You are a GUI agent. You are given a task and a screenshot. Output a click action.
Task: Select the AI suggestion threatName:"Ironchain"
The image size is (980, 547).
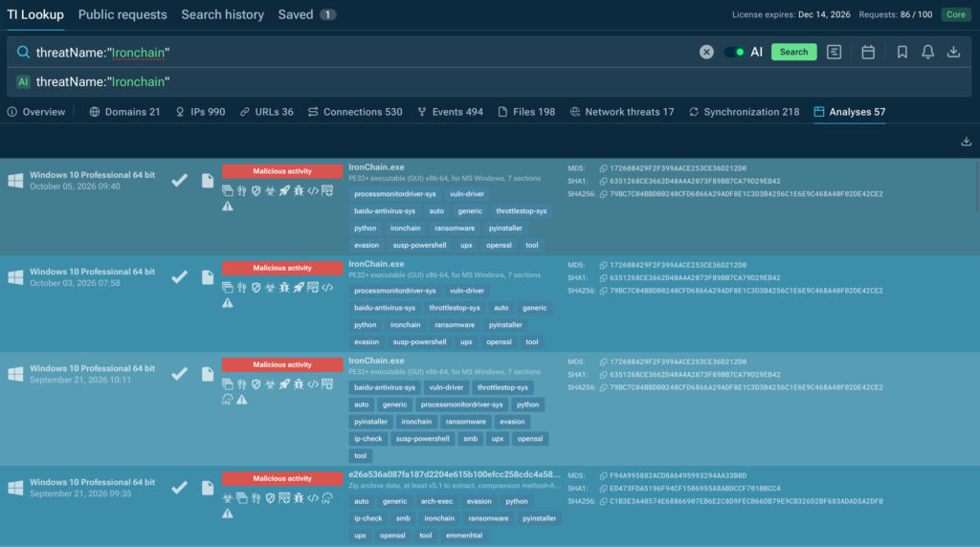click(x=102, y=82)
